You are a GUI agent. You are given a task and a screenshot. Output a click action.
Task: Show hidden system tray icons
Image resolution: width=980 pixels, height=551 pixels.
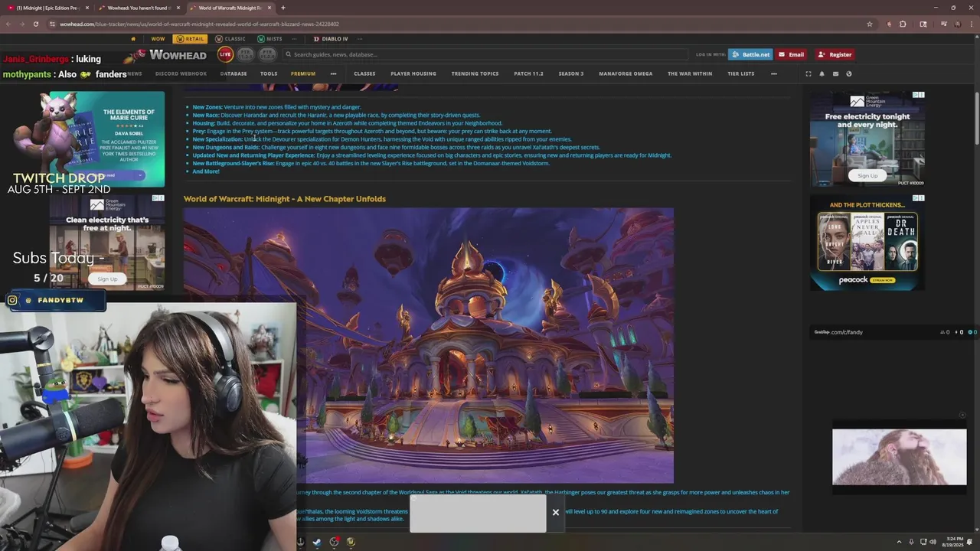coord(899,542)
